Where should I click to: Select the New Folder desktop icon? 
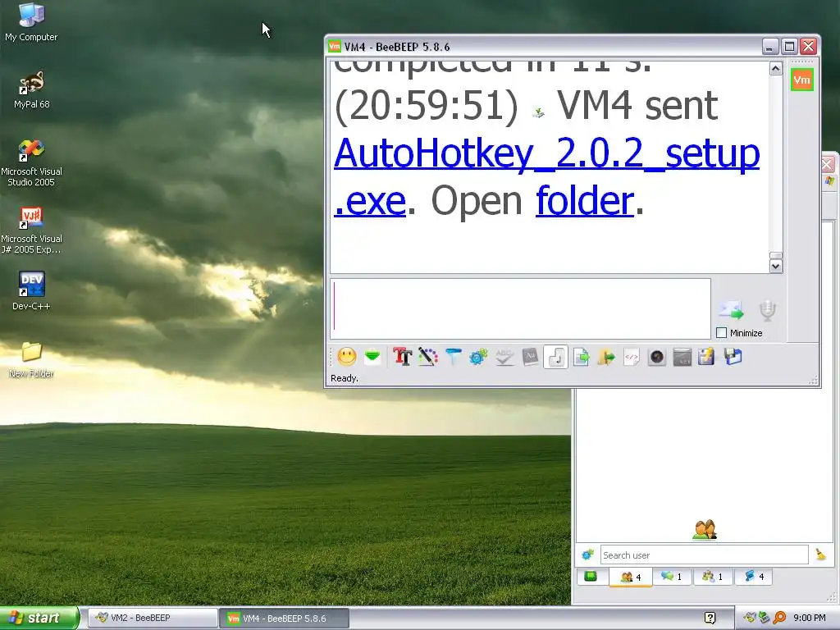click(31, 359)
